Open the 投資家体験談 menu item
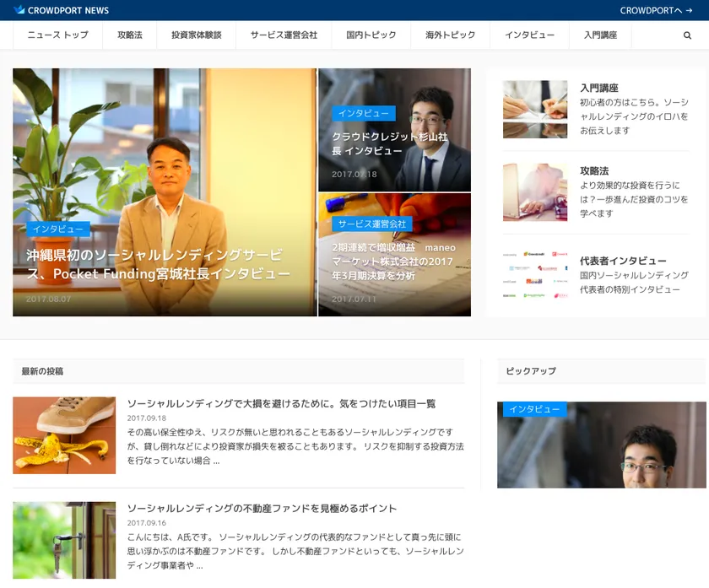Screen dimensions: 709x588 pos(196,35)
